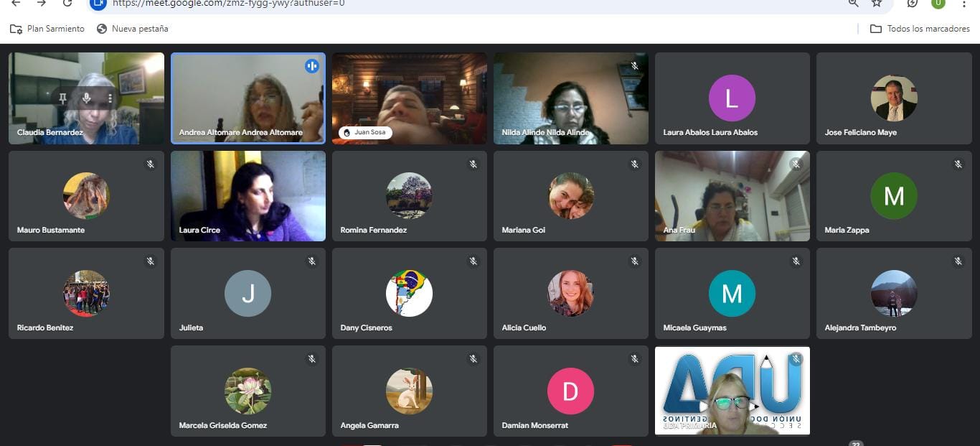
Task: Click the muted mic icon on Maria Zappa's tile
Action: (958, 164)
